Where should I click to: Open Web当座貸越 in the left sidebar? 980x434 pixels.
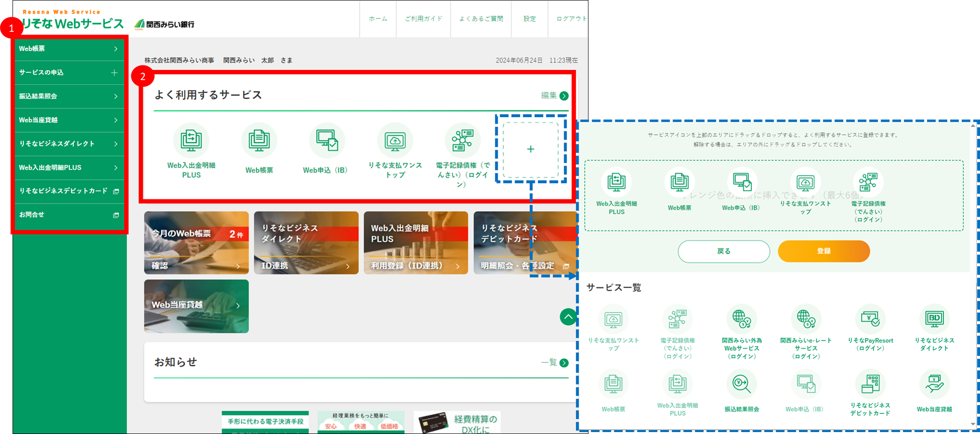(x=69, y=120)
